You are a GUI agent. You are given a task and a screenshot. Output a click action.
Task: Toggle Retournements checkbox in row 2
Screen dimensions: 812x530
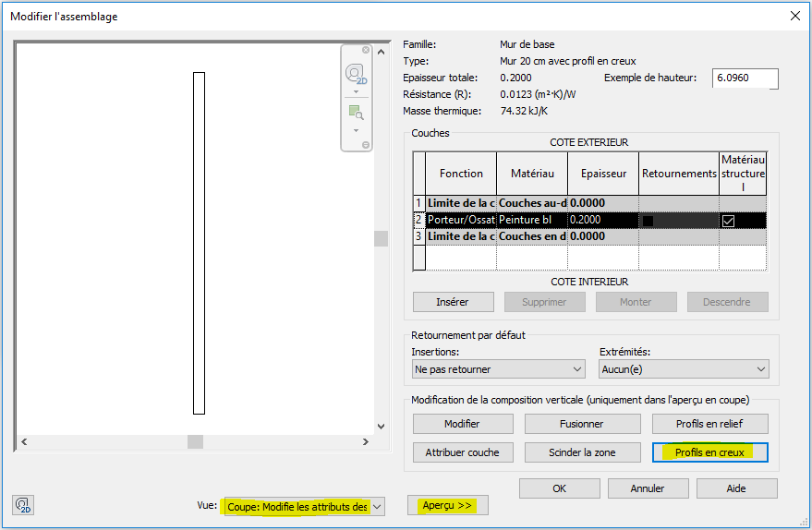pos(648,221)
